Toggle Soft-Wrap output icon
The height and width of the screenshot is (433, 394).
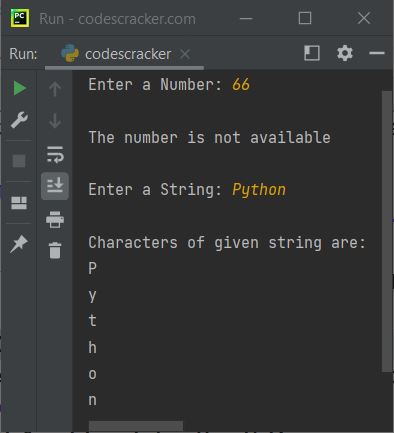(55, 155)
